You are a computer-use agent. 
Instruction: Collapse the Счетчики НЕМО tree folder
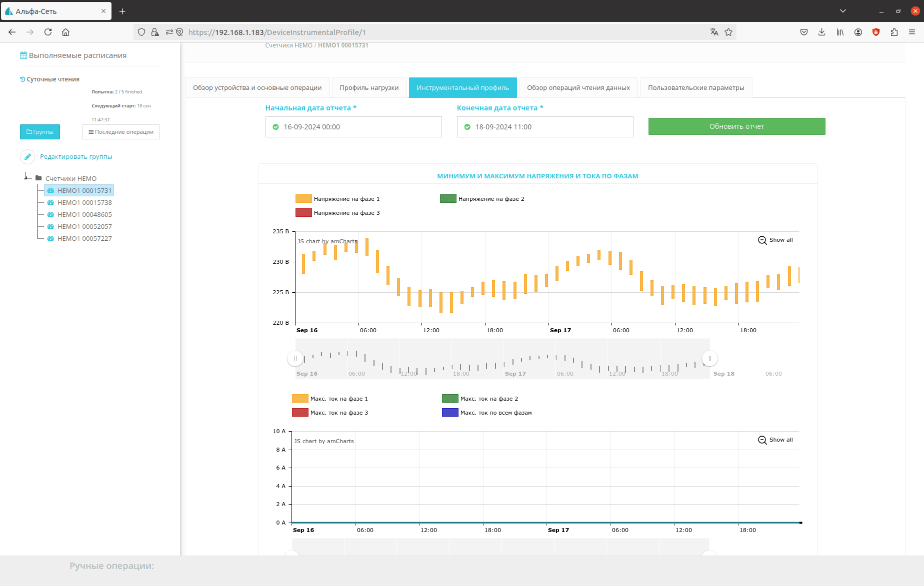pyautogui.click(x=26, y=178)
